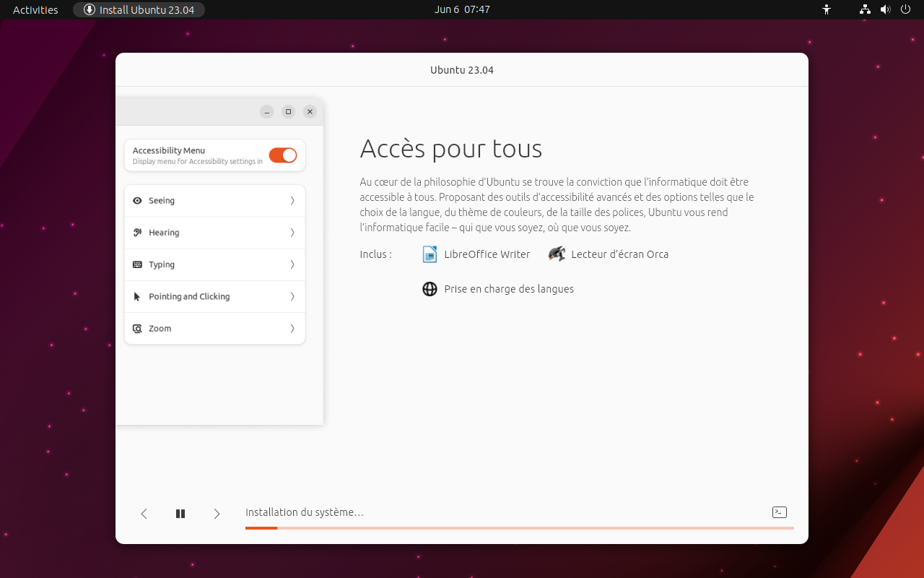Maximize the accessibility settings window
924x578 pixels.
pos(289,111)
